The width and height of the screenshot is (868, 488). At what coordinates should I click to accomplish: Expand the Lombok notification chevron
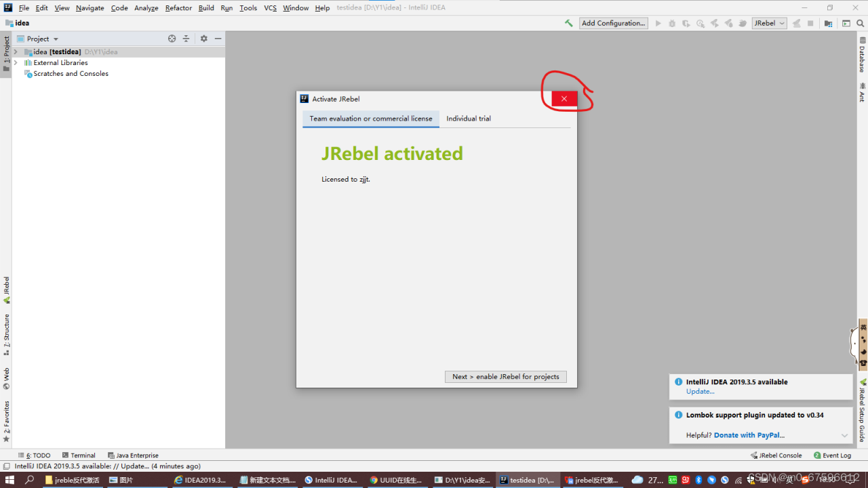[x=844, y=435]
